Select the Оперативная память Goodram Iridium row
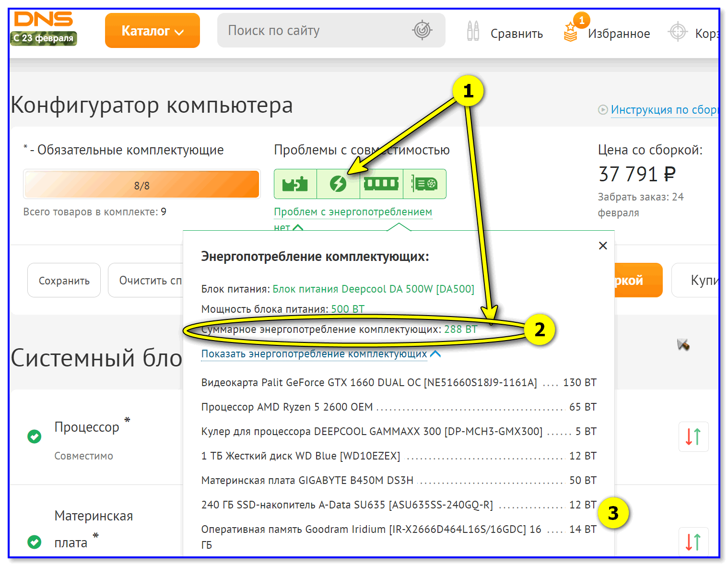The image size is (728, 566). coord(399,536)
